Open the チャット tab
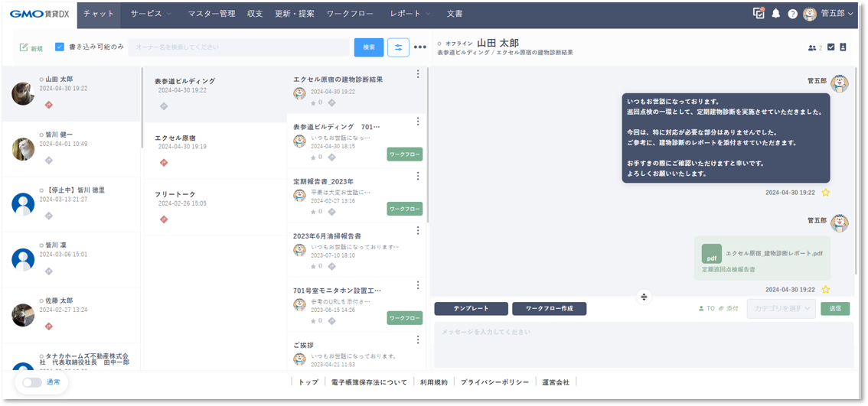The image size is (868, 406). pos(99,14)
